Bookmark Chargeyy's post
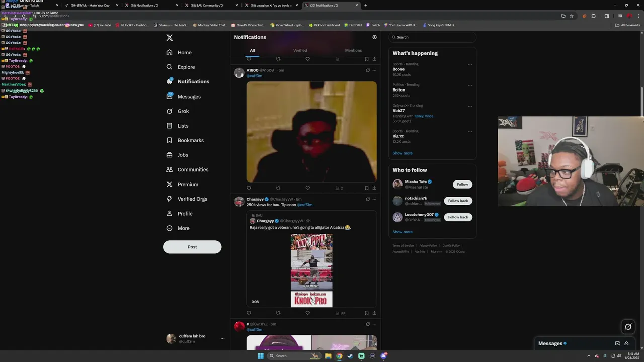Image resolution: width=644 pixels, height=362 pixels. click(x=366, y=313)
